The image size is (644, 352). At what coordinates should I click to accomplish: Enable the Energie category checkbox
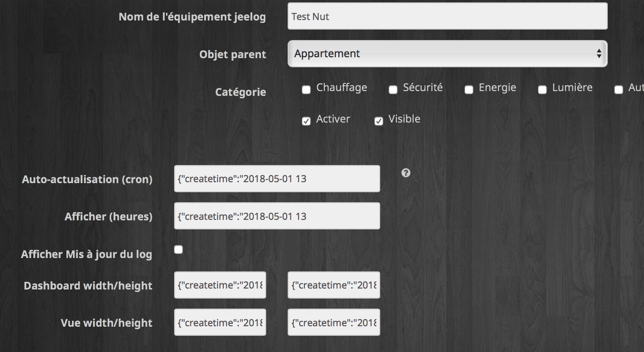click(469, 89)
